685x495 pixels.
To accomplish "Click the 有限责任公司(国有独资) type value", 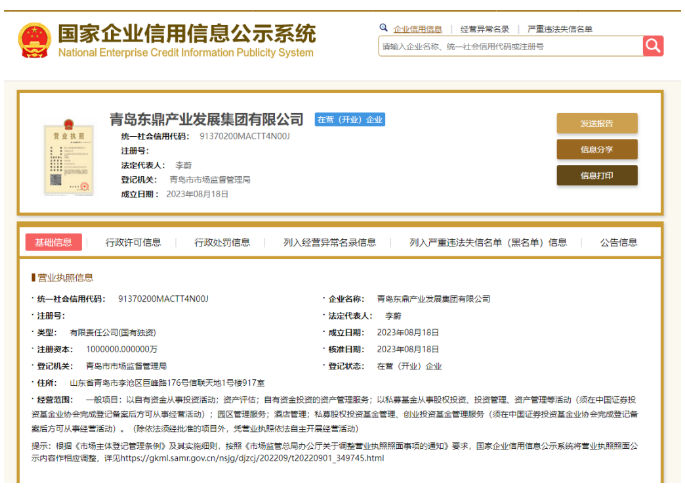I will tap(113, 332).
